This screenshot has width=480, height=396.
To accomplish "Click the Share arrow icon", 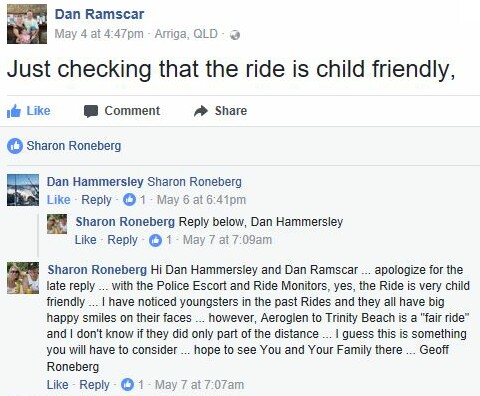I will [201, 111].
